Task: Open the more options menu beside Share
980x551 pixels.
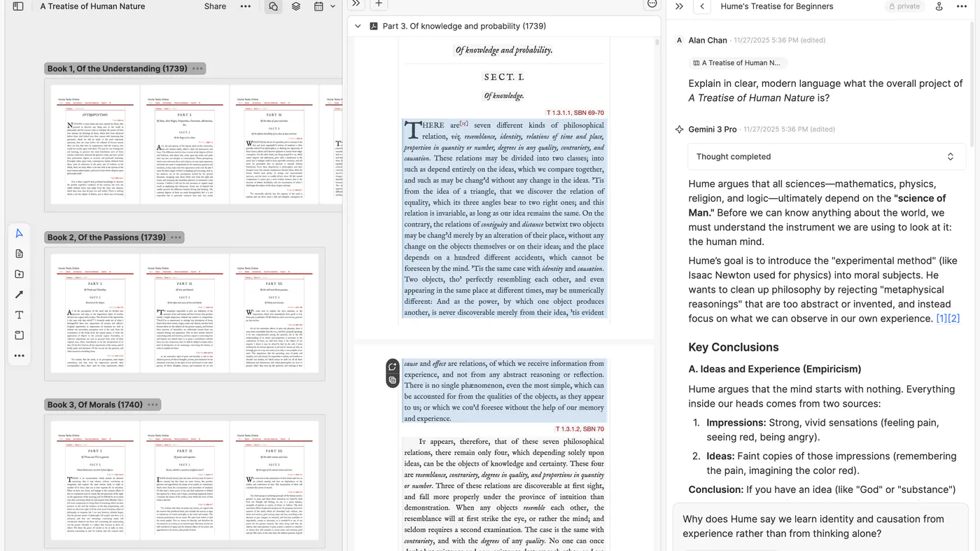Action: [245, 6]
